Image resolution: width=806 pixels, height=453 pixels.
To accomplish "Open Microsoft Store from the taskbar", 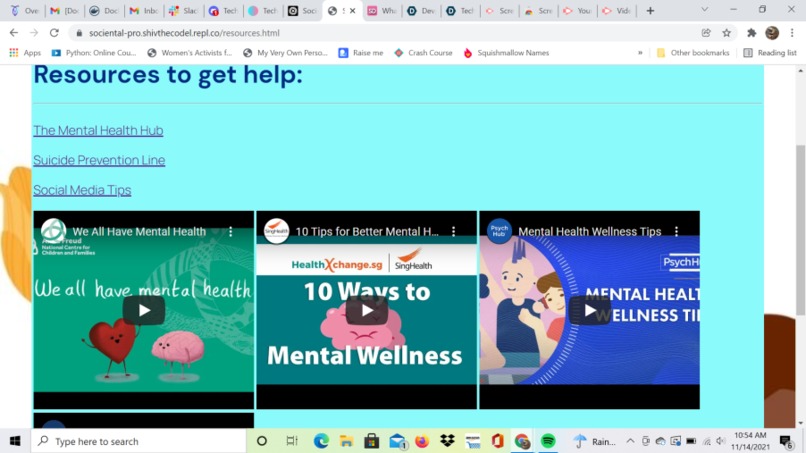I will coord(372,441).
